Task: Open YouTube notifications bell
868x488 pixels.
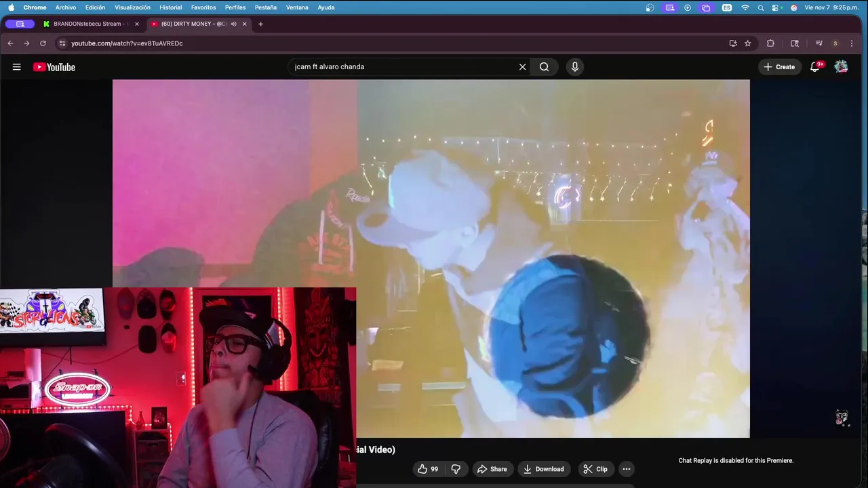Action: [x=816, y=67]
